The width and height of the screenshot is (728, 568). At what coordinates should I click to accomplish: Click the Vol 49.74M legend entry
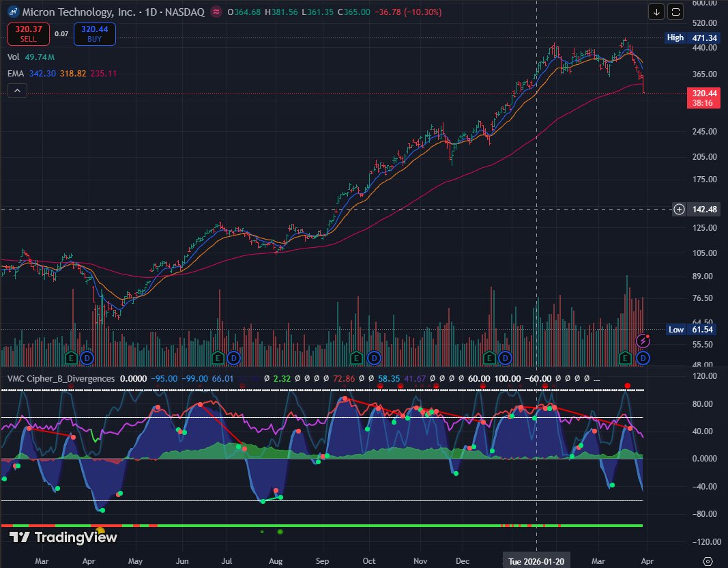click(31, 57)
